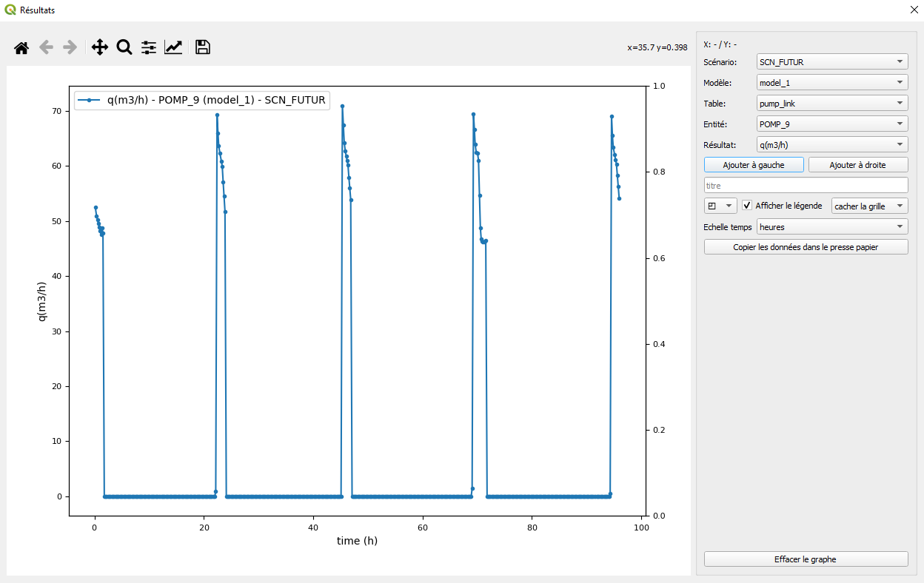Open the Echelle temps dropdown showing heures
924x583 pixels.
click(x=832, y=227)
